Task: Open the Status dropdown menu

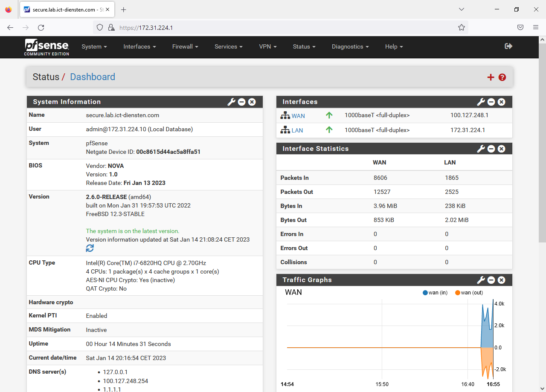Action: [304, 46]
